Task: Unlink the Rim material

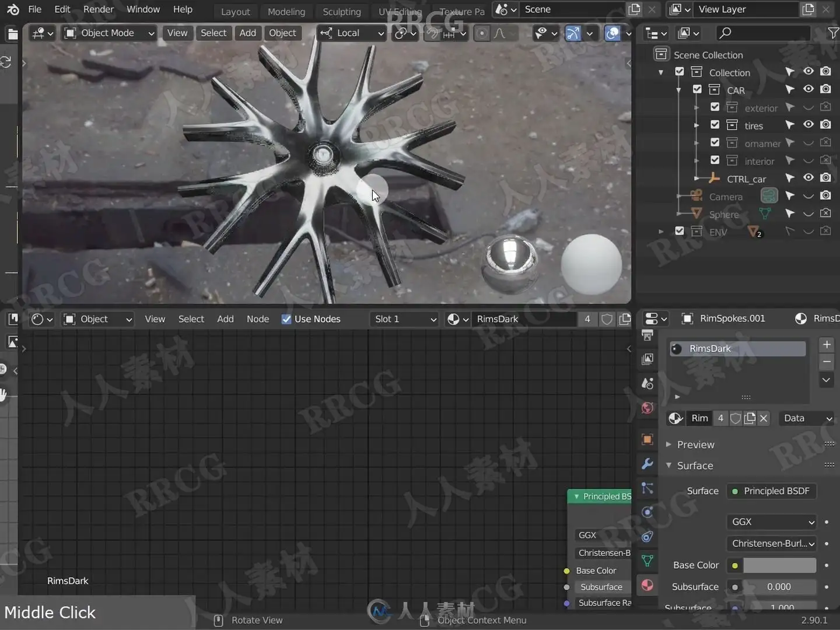Action: tap(764, 418)
